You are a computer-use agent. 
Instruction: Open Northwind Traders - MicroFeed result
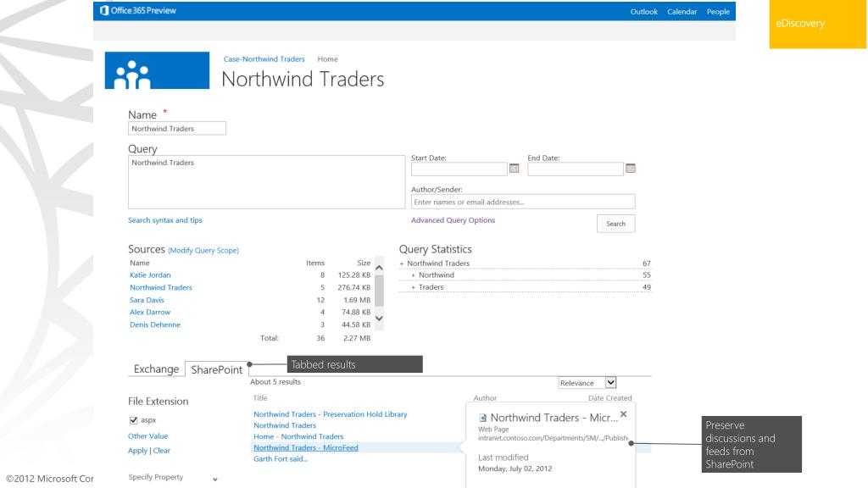tap(305, 447)
